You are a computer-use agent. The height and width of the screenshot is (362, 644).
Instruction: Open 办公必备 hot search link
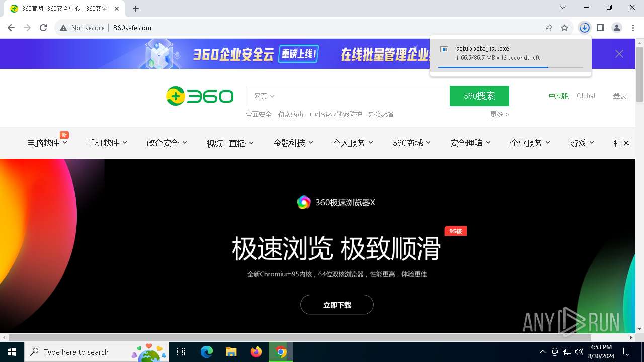tap(381, 114)
